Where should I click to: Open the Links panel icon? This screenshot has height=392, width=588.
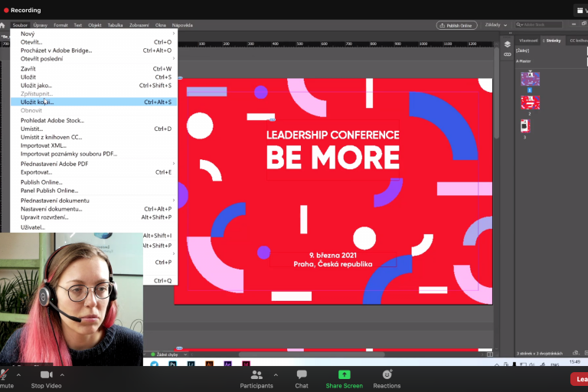pos(507,55)
